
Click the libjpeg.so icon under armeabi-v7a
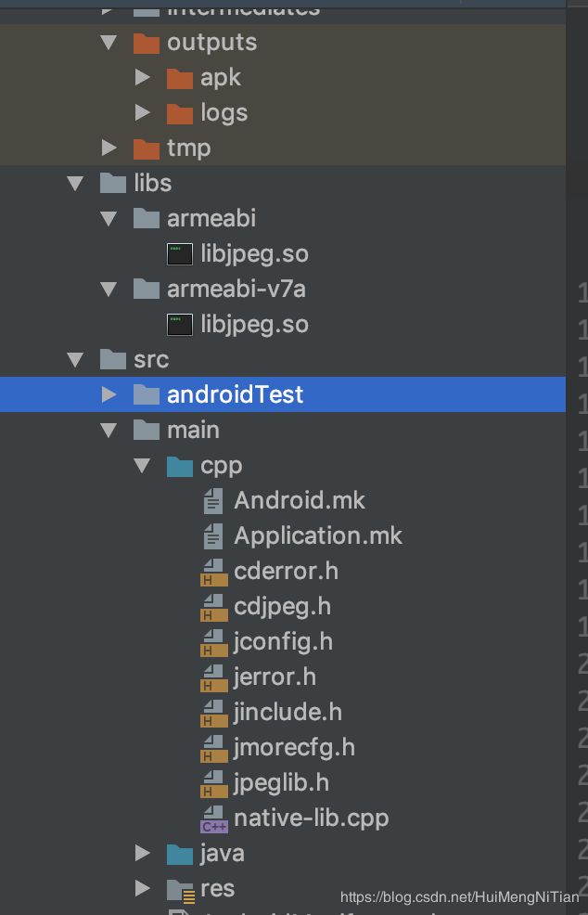point(180,325)
